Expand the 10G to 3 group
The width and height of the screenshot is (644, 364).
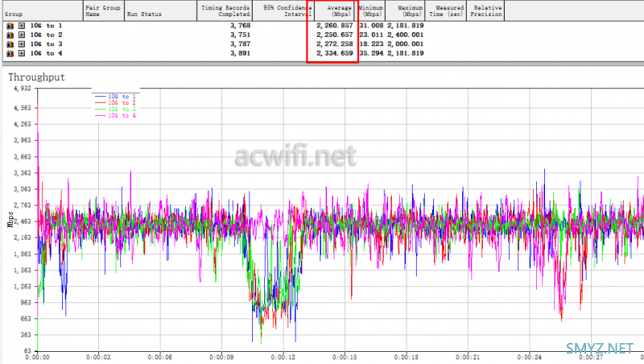[20, 43]
